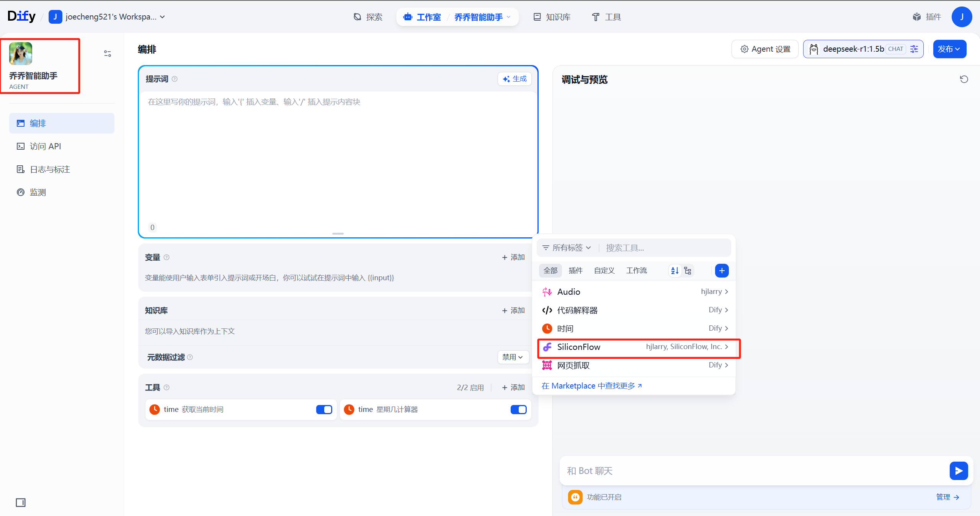
Task: Click clock icon of time 获取当前时间 tool
Action: pos(155,410)
